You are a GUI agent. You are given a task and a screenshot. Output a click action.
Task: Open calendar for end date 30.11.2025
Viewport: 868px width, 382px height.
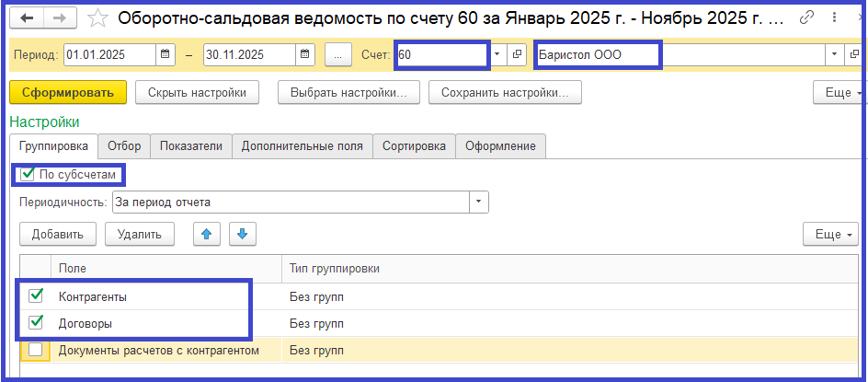(x=306, y=55)
